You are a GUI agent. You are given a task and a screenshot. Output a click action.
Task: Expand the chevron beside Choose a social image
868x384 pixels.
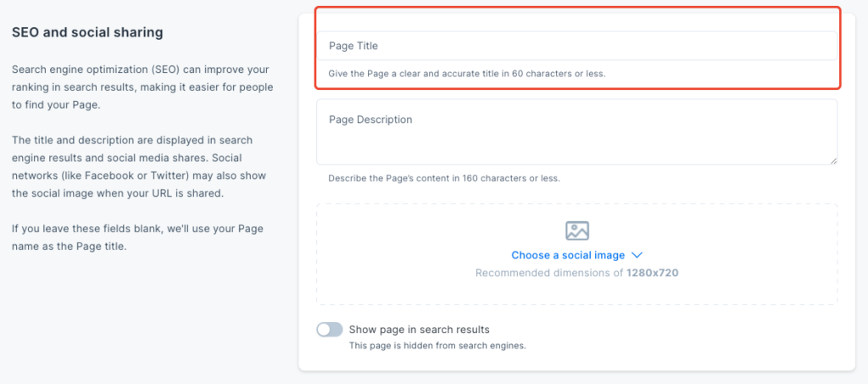637,255
